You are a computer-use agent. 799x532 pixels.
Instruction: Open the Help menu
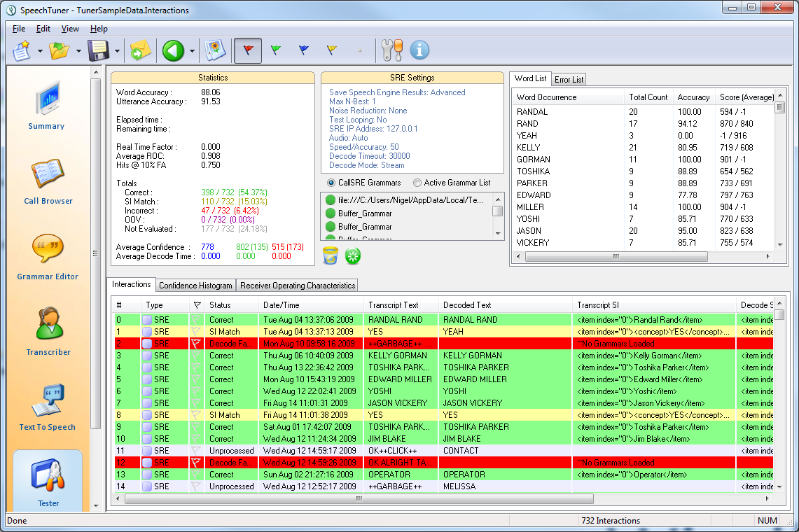[99, 29]
